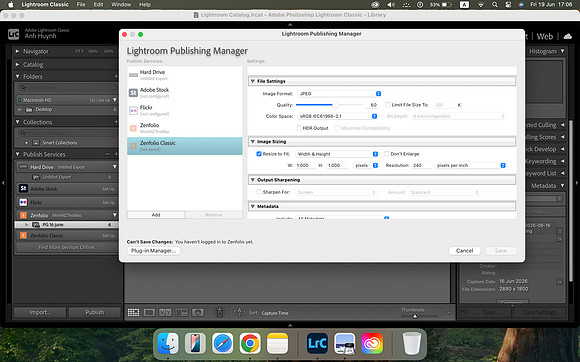Open Finder from the Dock
This screenshot has width=580, height=362.
point(168,344)
